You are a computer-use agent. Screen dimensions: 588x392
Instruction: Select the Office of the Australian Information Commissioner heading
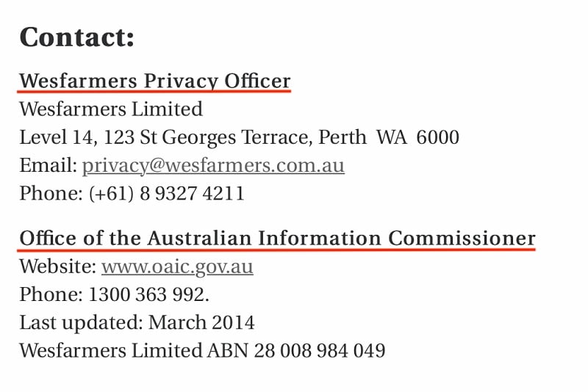(x=278, y=239)
